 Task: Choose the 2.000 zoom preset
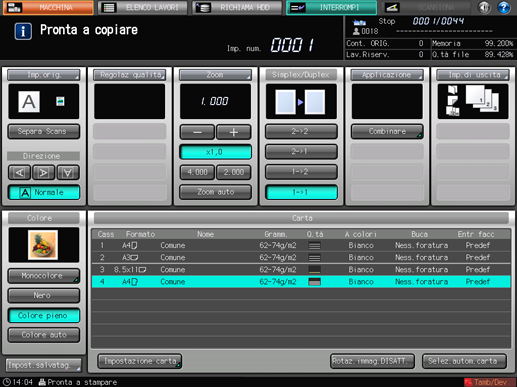[234, 172]
